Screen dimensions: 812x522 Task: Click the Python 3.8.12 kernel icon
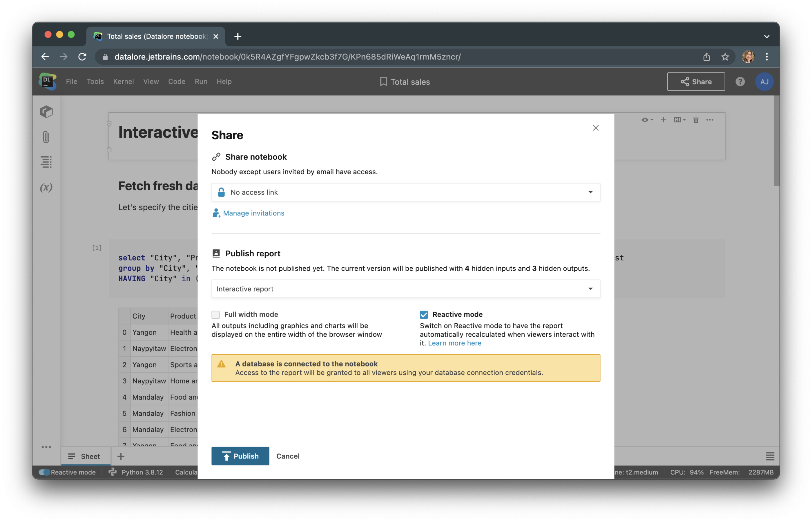coord(113,472)
